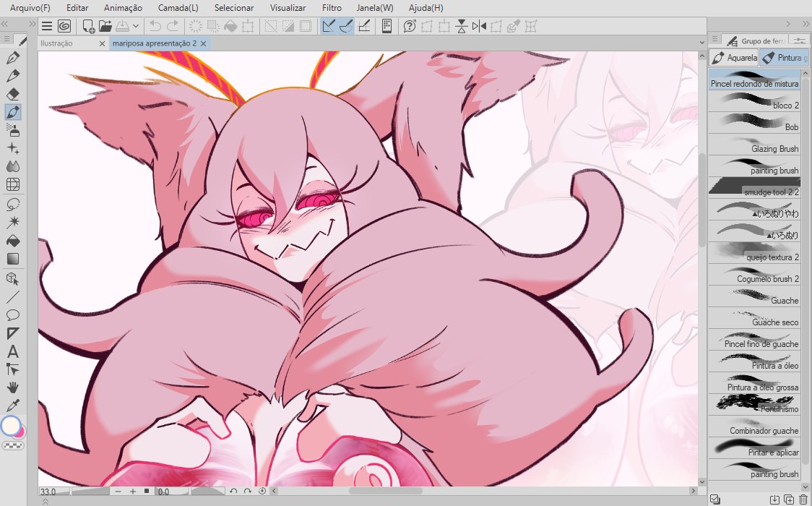
Task: Undo the last action
Action: tap(155, 26)
